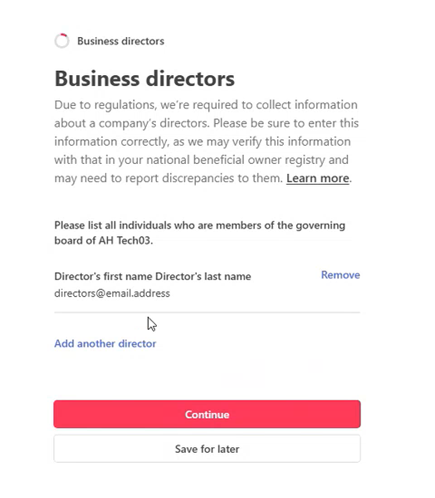
Task: Select the director's first and last name entry
Action: (x=153, y=276)
